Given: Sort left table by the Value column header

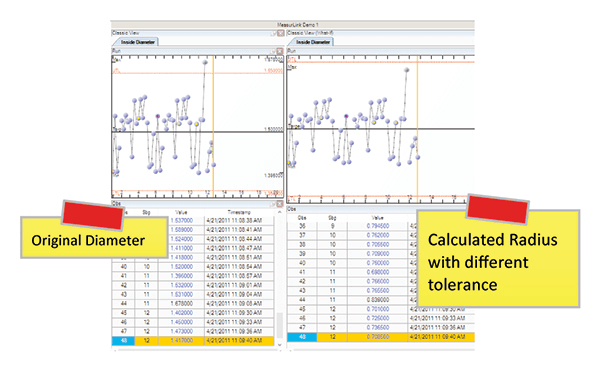Looking at the screenshot, I should click(181, 212).
